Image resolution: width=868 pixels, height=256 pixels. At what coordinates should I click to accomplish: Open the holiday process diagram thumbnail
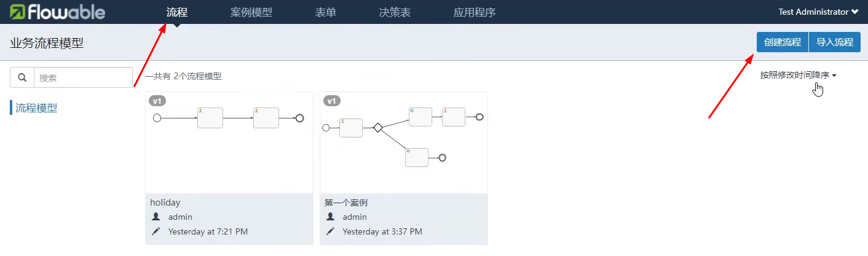click(229, 142)
